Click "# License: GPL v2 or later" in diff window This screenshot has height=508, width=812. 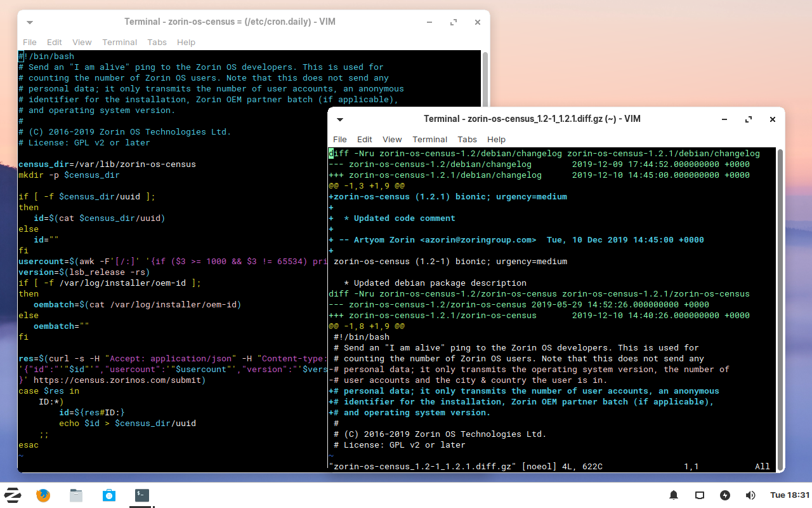pos(400,445)
